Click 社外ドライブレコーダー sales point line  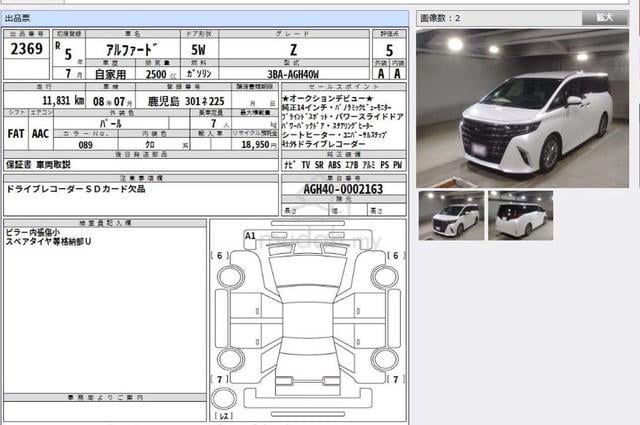point(324,144)
